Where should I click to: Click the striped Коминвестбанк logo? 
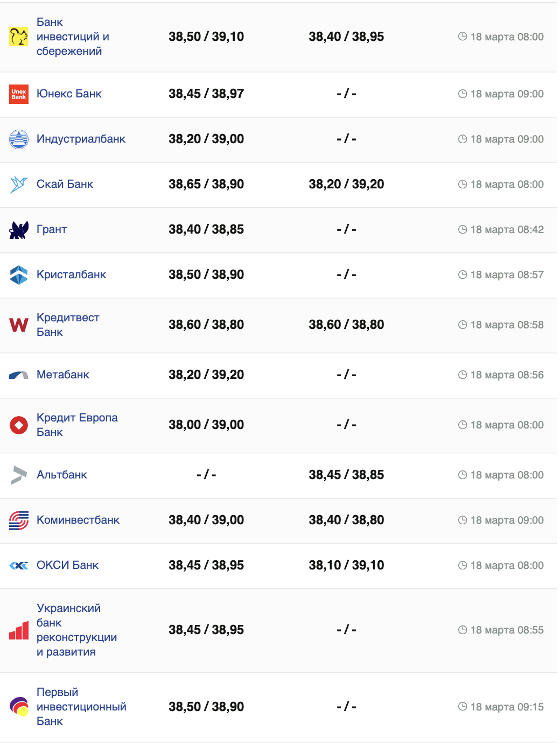click(x=19, y=520)
